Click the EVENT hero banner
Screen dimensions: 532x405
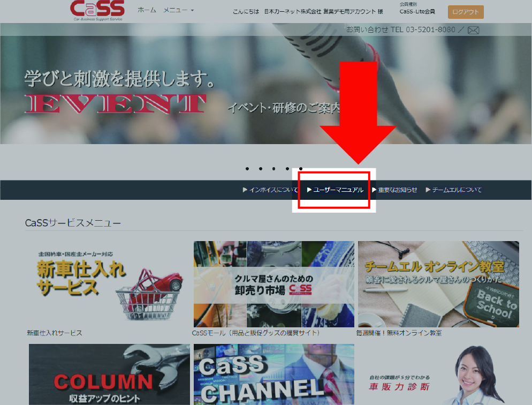[266, 84]
